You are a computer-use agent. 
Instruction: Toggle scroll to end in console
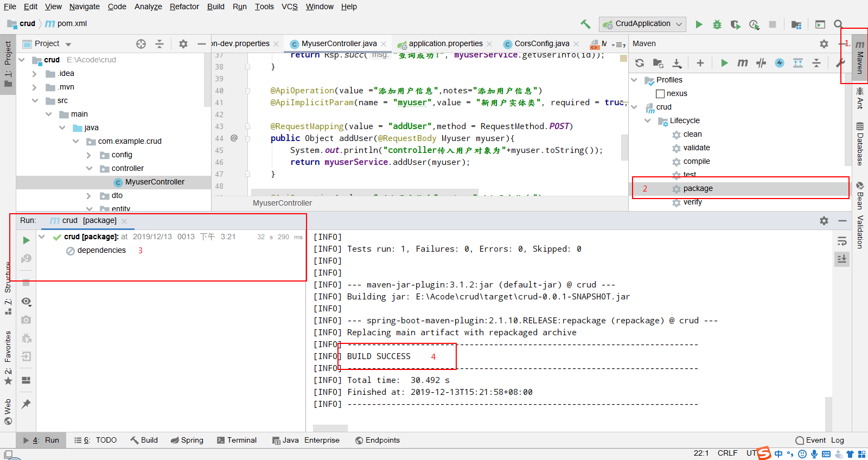tap(842, 259)
